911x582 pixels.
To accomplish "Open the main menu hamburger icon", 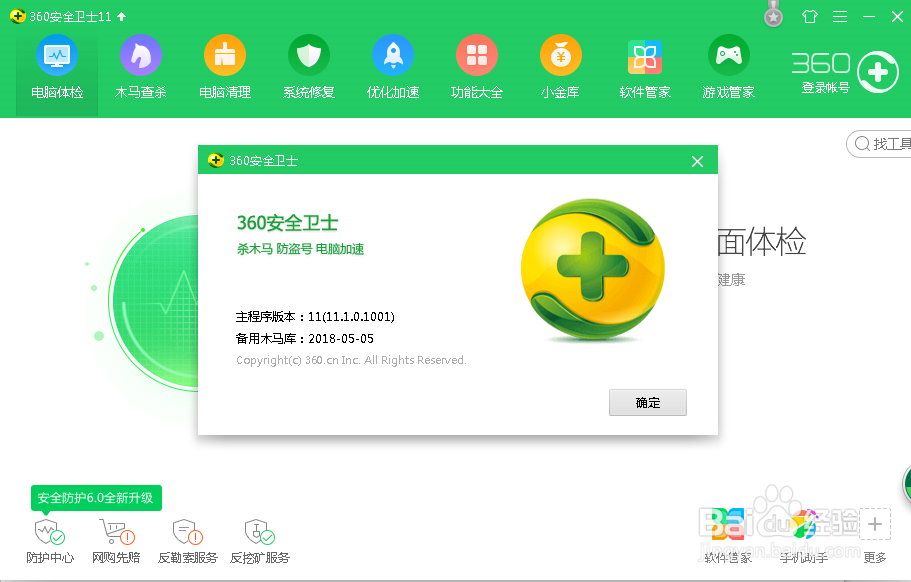I will pos(840,17).
